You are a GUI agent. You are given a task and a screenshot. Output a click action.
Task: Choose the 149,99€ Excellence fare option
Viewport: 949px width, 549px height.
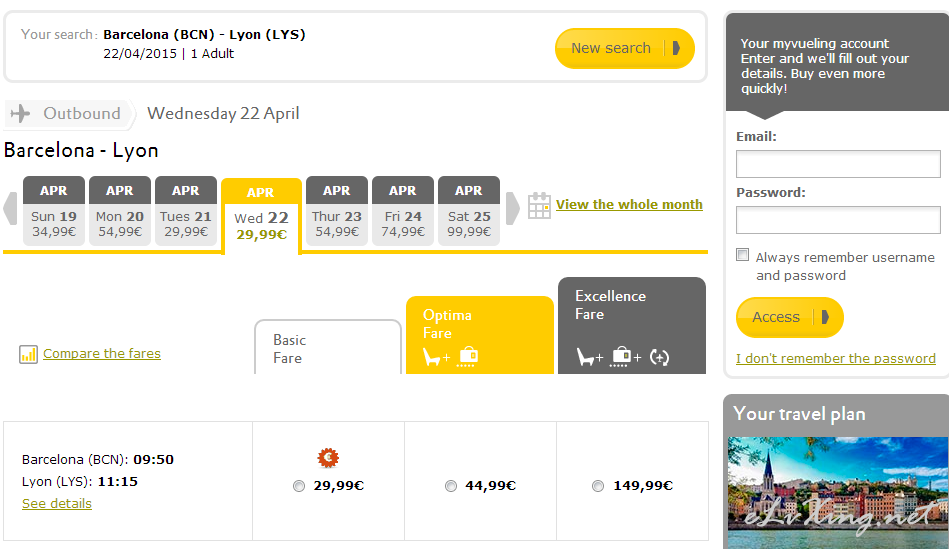pos(598,486)
